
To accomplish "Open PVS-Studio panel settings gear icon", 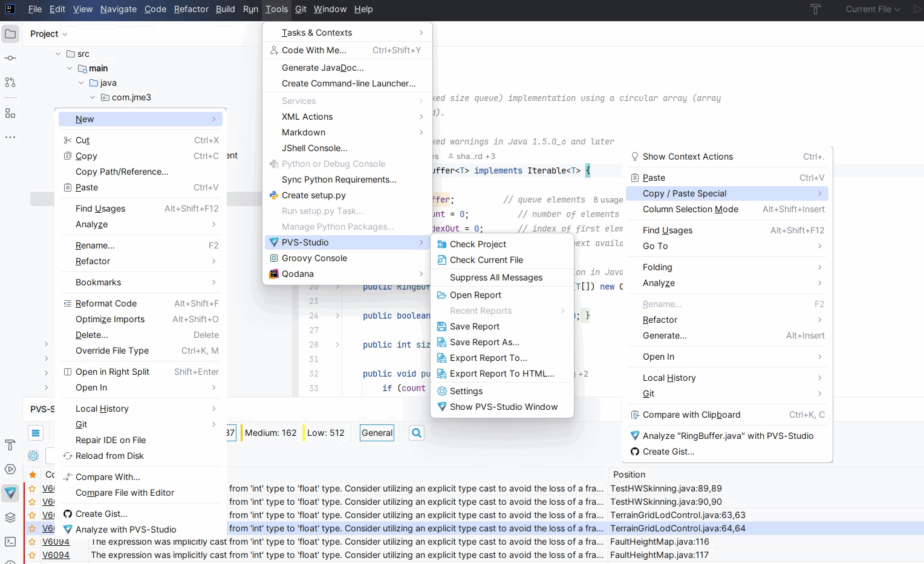I will 33,456.
